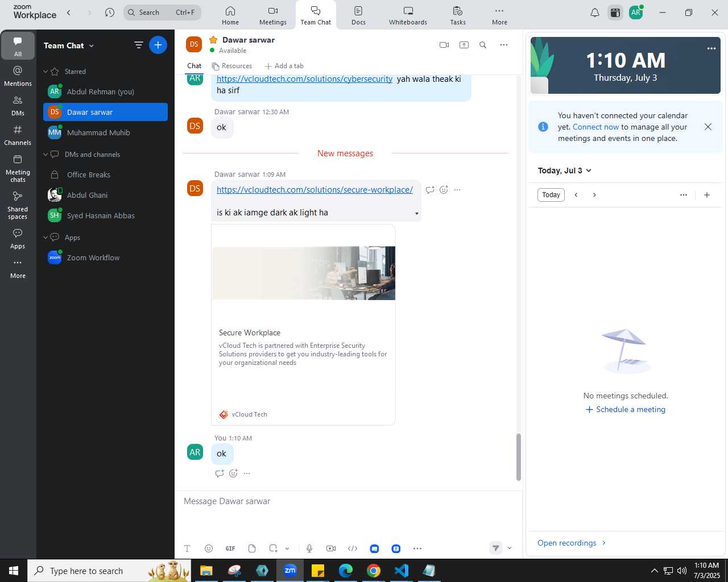Record an audio message

click(309, 548)
